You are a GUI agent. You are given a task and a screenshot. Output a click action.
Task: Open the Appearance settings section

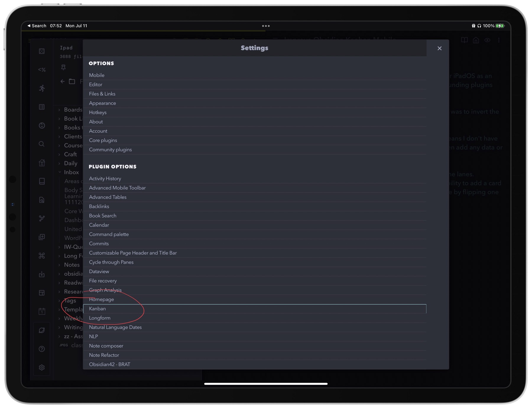(102, 103)
